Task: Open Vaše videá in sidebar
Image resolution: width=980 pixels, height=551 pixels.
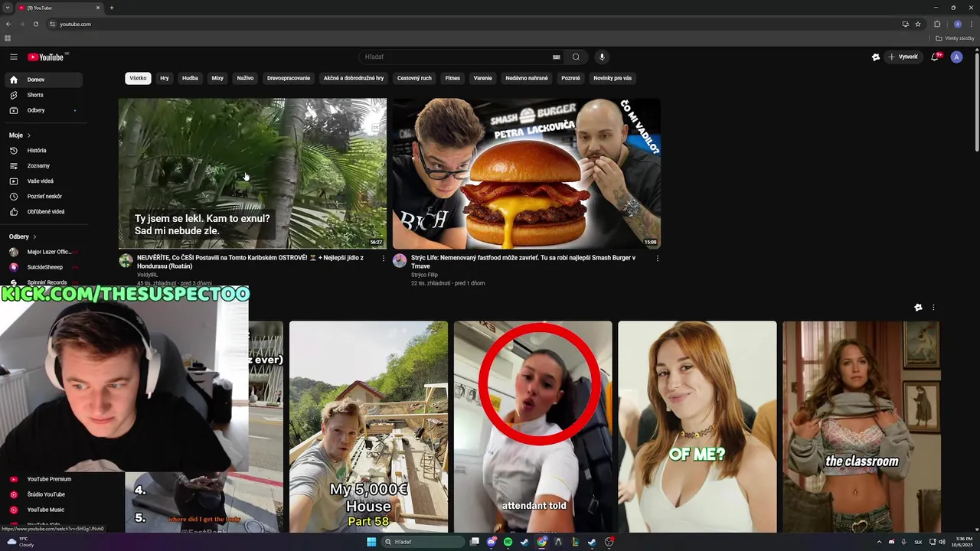Action: click(x=43, y=181)
